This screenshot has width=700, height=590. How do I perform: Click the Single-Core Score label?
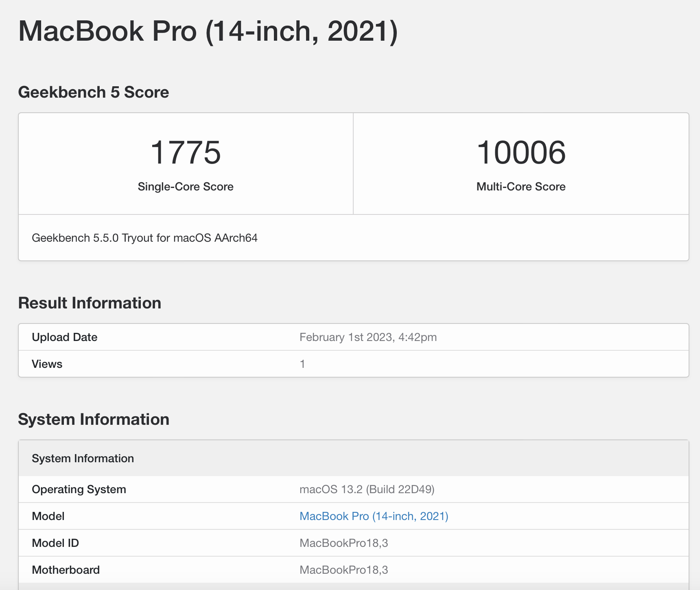click(185, 186)
